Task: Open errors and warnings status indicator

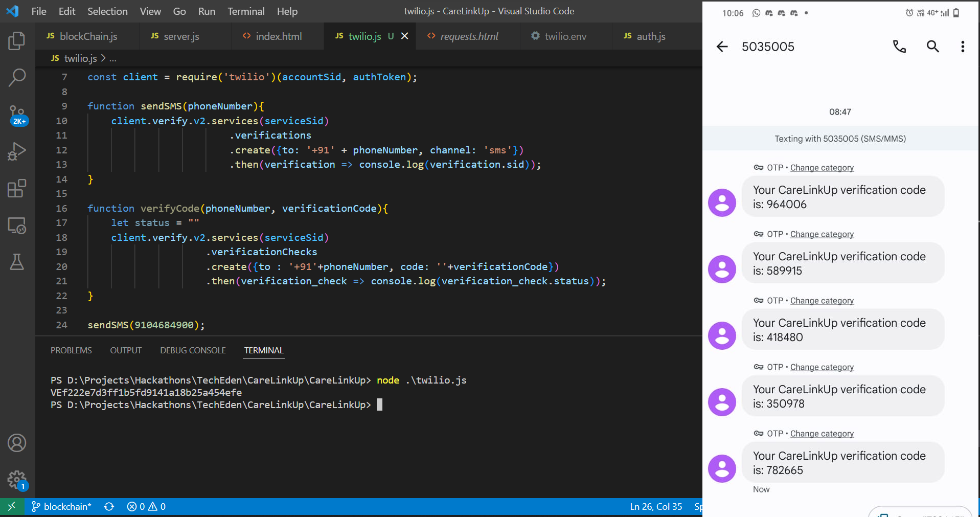Action: pyautogui.click(x=146, y=507)
